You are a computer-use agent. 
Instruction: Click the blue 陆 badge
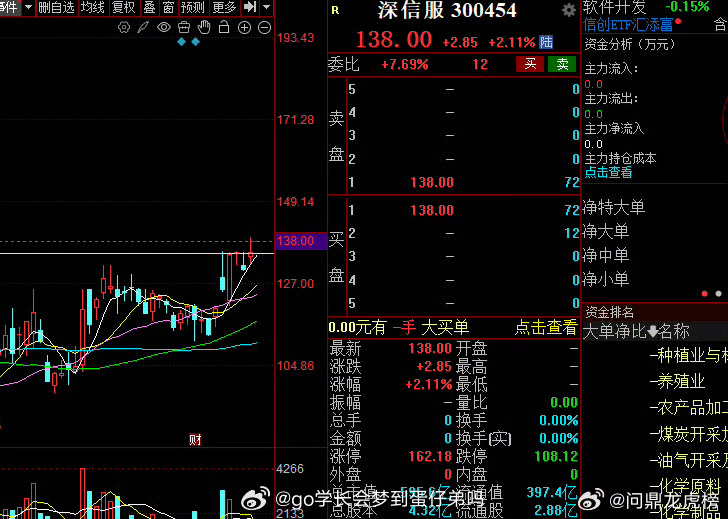click(x=546, y=42)
